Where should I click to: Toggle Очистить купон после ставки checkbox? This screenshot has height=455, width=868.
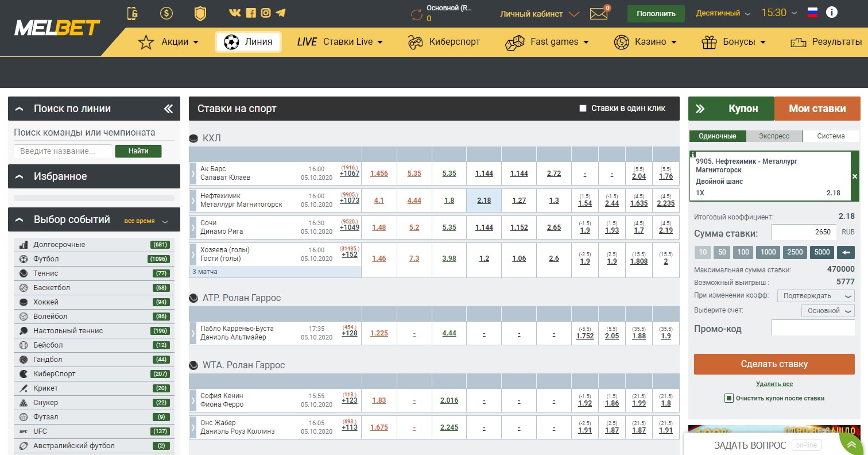[x=728, y=398]
